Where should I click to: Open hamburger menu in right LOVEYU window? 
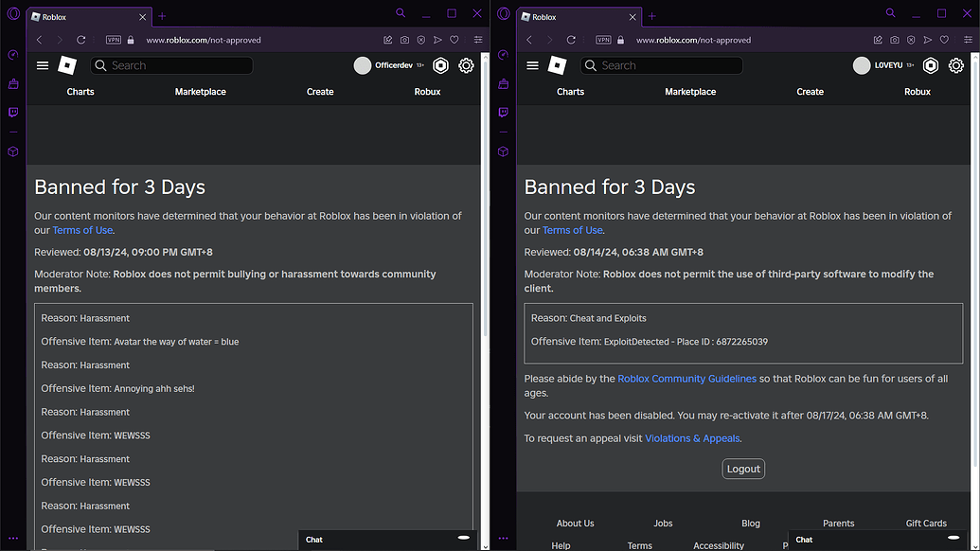point(532,65)
